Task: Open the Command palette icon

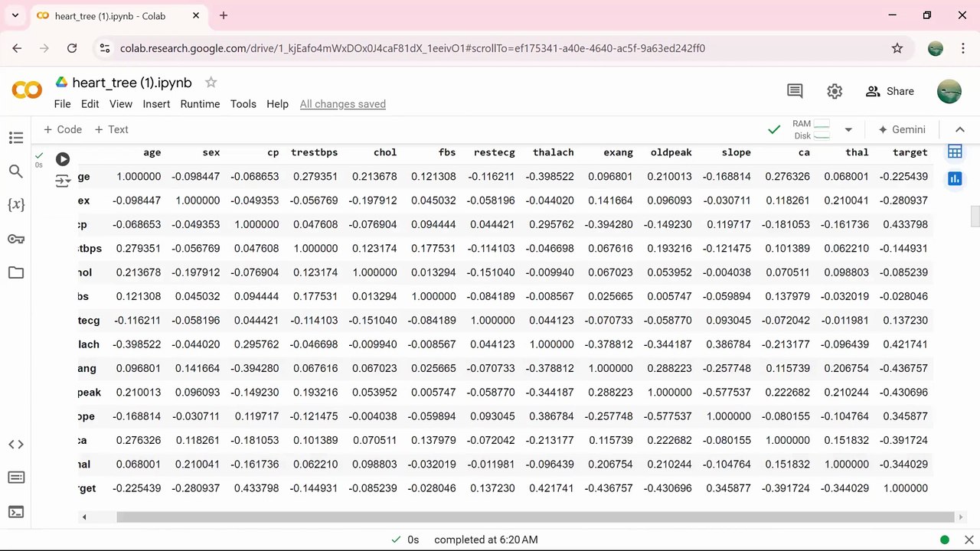Action: (x=16, y=478)
